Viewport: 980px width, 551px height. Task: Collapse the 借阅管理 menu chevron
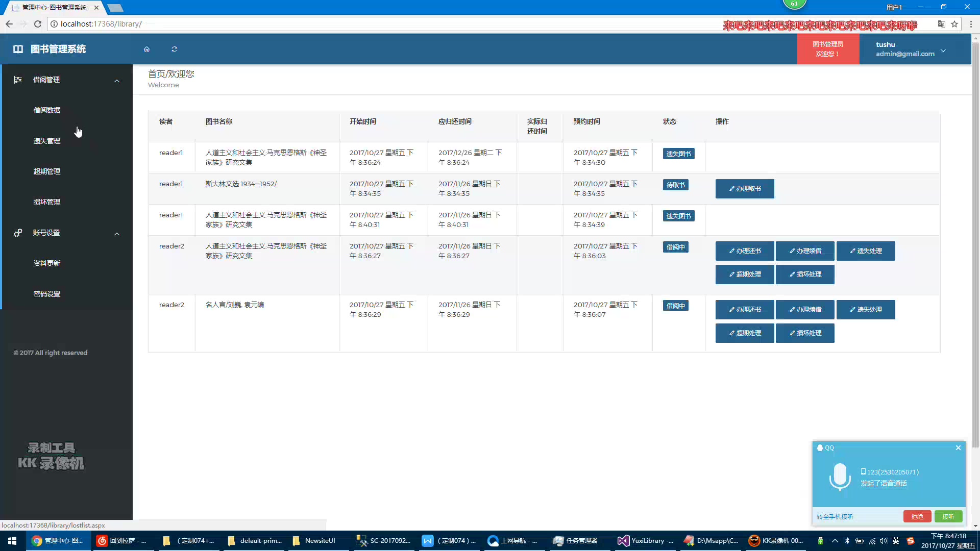coord(117,81)
